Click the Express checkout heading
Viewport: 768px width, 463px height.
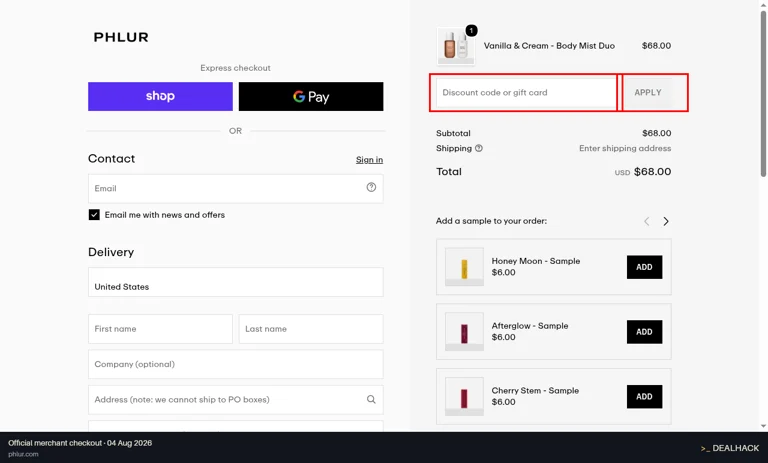coord(235,68)
